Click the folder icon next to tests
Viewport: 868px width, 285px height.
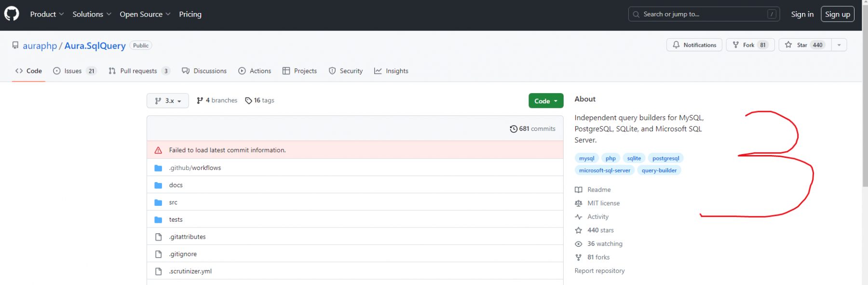158,220
